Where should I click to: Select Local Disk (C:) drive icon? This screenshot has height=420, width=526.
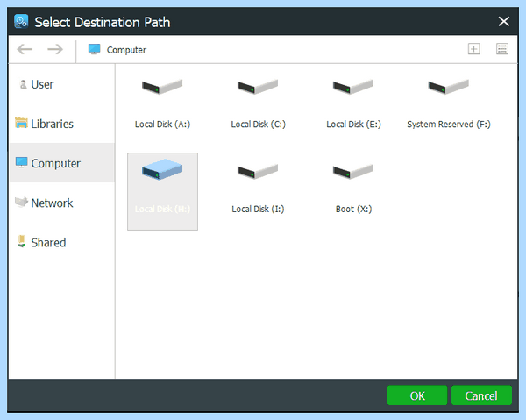pos(258,87)
